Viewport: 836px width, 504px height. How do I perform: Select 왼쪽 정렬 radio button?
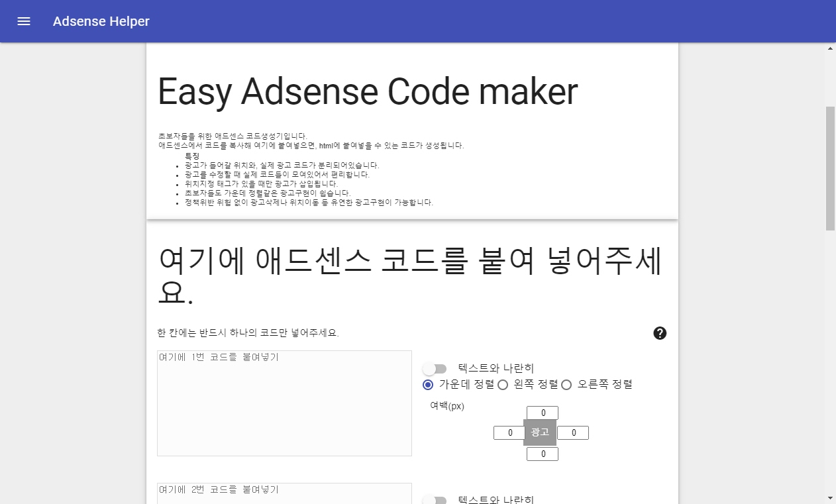[x=503, y=385]
